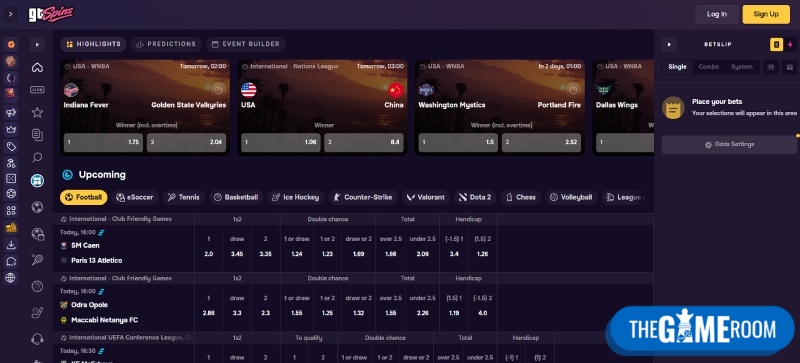Bet on Indiana Fever at 1.75
800x363 pixels.
point(103,142)
